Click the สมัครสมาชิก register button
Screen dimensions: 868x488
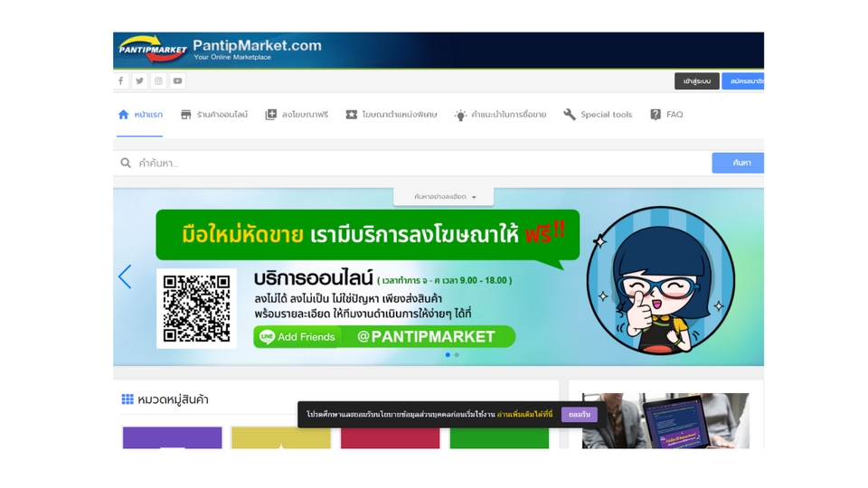click(743, 80)
